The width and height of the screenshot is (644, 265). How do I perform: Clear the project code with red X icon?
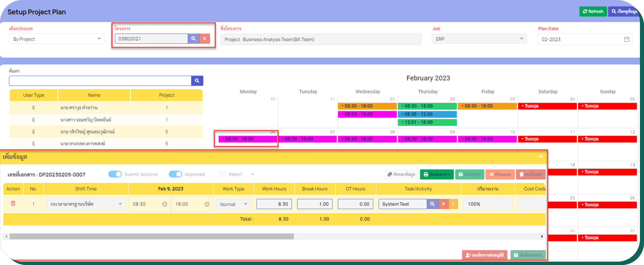(205, 39)
